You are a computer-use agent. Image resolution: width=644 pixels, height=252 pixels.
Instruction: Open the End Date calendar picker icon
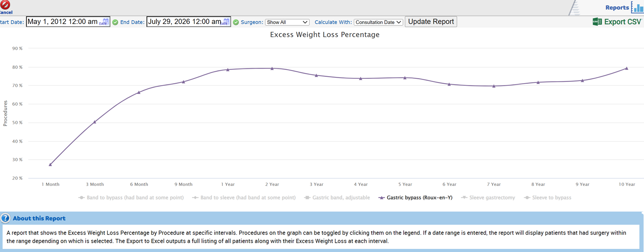[x=224, y=22]
